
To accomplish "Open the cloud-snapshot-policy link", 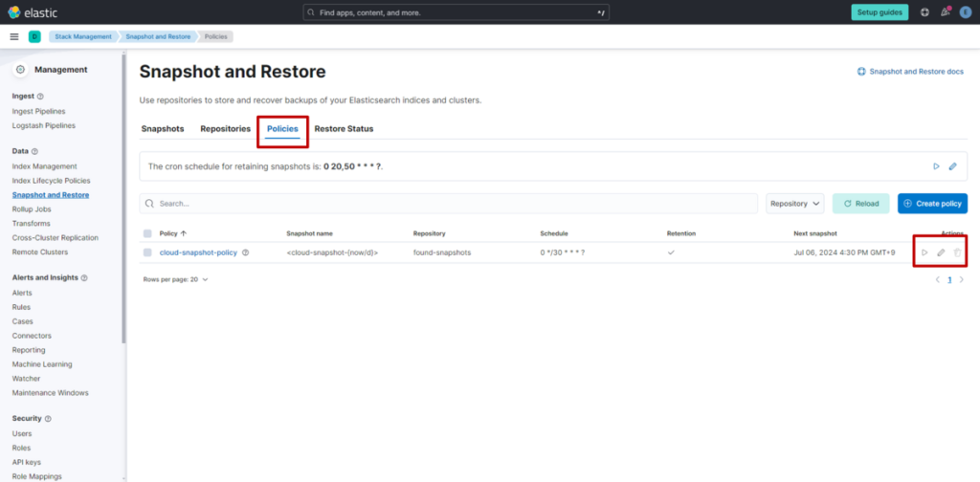I will (x=198, y=252).
